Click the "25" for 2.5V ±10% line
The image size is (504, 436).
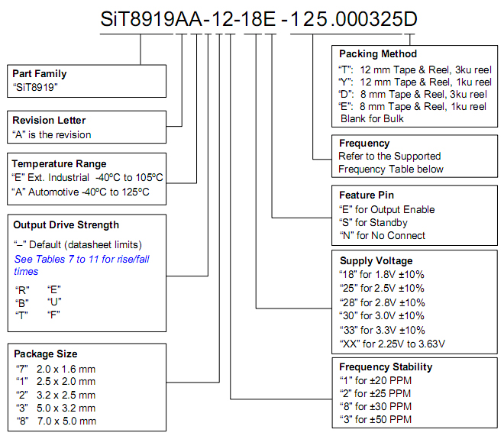(382, 288)
